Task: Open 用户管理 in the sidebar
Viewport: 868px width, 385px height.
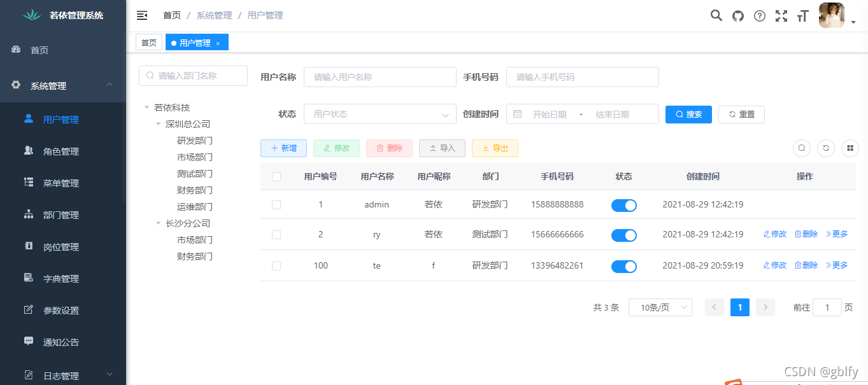Action: (x=63, y=119)
